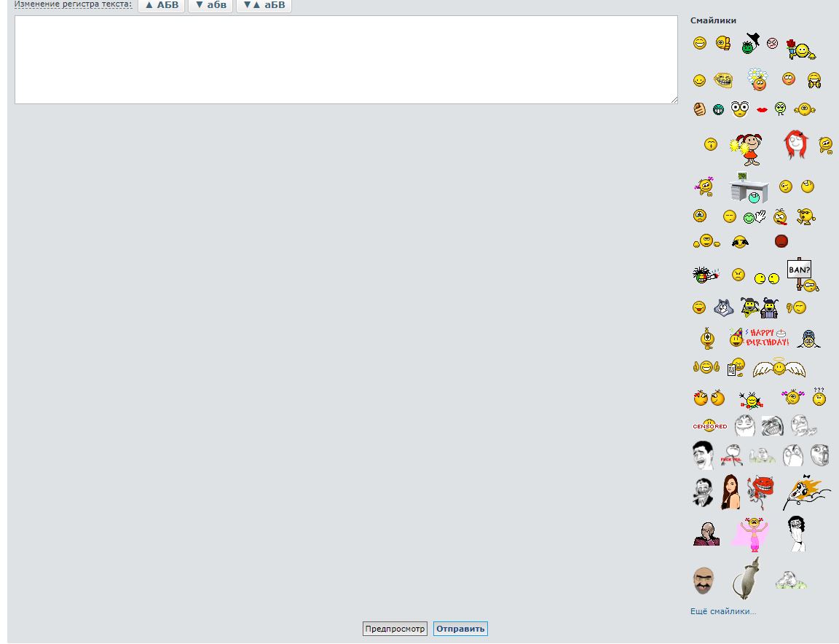Insert the smiley holding a red rose
The height and width of the screenshot is (644, 839).
[800, 50]
